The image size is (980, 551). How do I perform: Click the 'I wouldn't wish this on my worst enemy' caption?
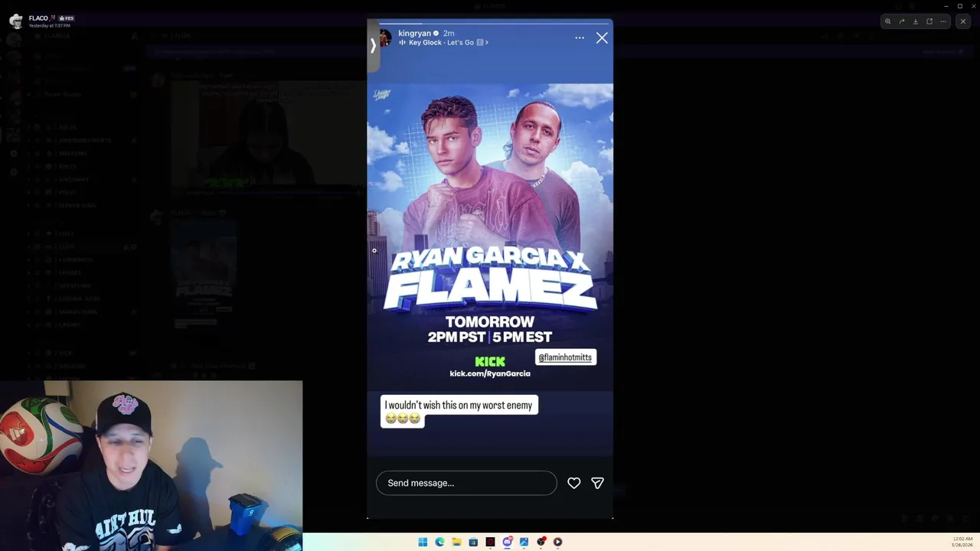459,411
